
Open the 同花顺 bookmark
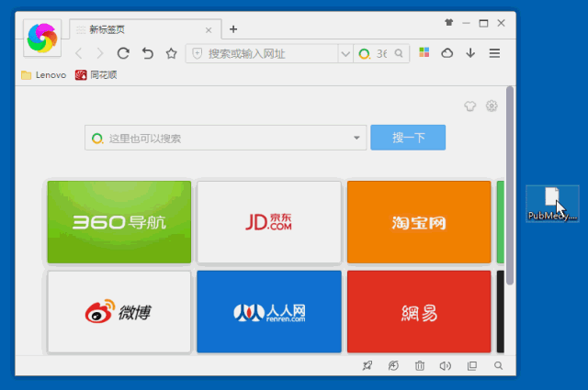(x=96, y=75)
